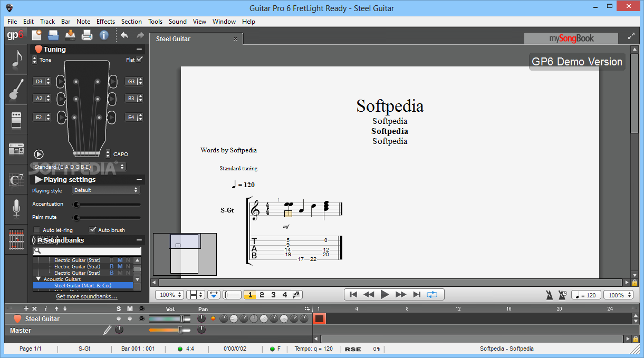Open the Playing style dropdown
Viewport: 644px width, 358px height.
coord(105,190)
